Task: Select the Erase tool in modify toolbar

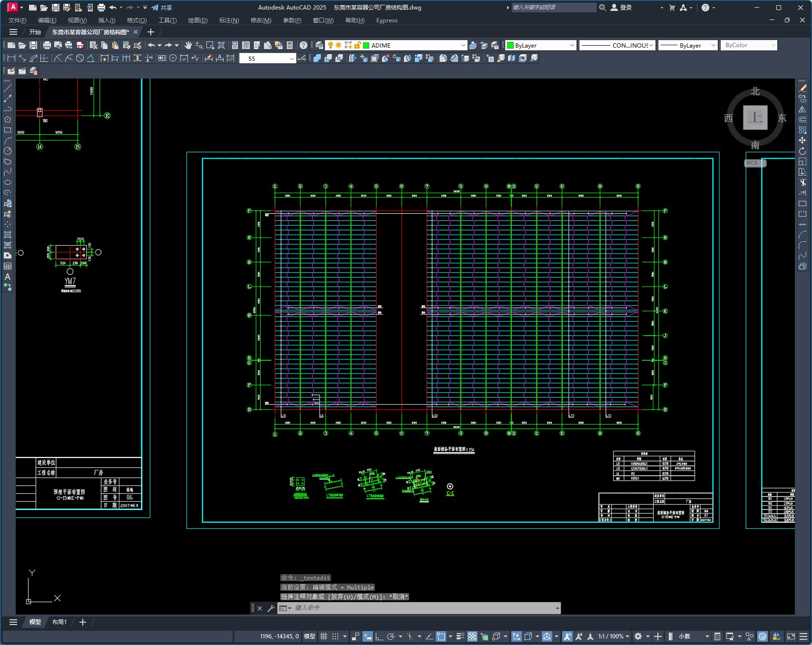Action: coord(802,88)
